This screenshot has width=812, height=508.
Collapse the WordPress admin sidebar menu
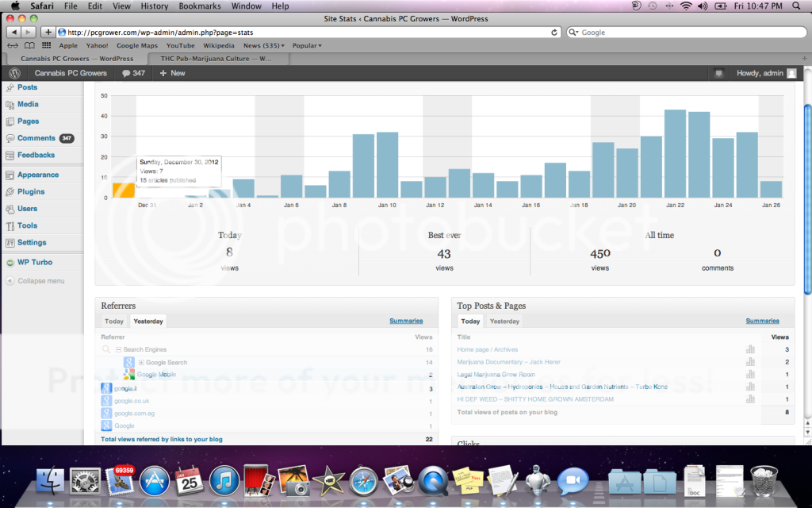click(35, 281)
